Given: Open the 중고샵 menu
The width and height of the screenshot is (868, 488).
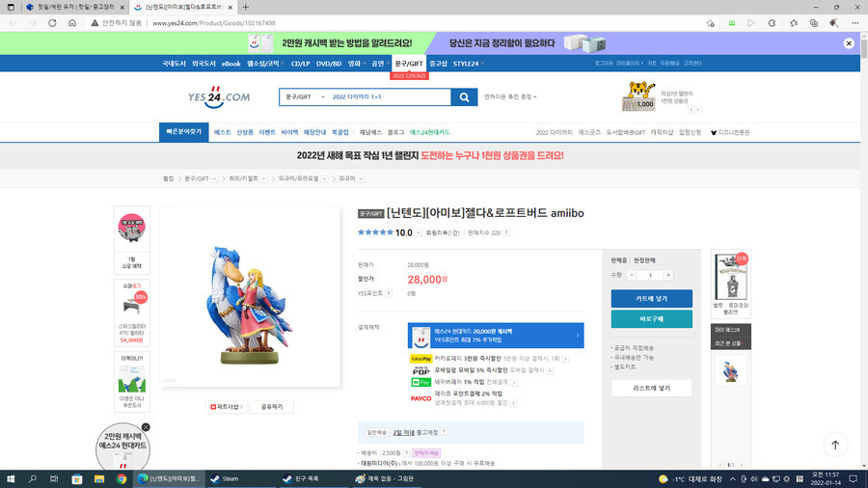Looking at the screenshot, I should pos(439,64).
